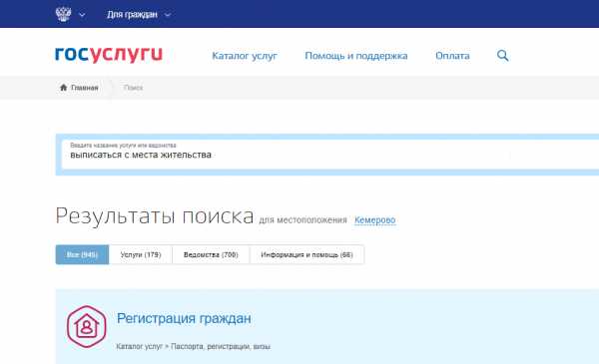Click the chevron beside Для граждан
Screen dimensions: 599x364
[168, 15]
